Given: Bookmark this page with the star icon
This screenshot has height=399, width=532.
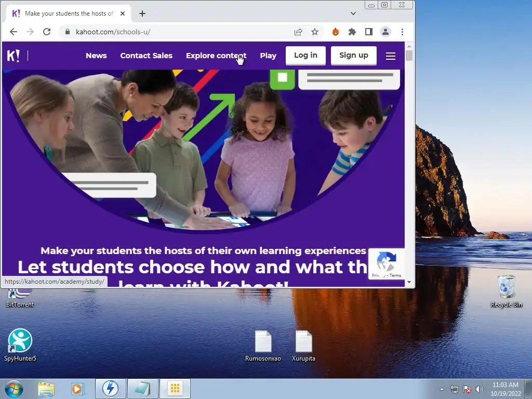Looking at the screenshot, I should (x=315, y=32).
